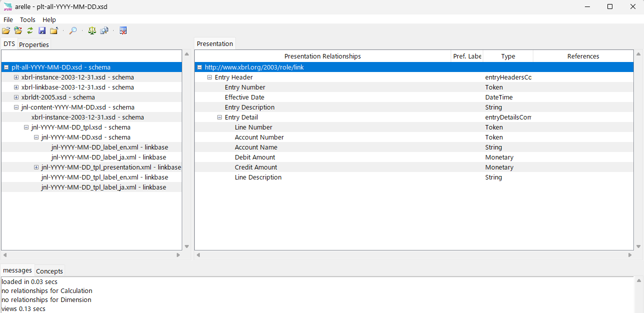Open a file with the folder icon
The height and width of the screenshot is (313, 644).
click(6, 30)
